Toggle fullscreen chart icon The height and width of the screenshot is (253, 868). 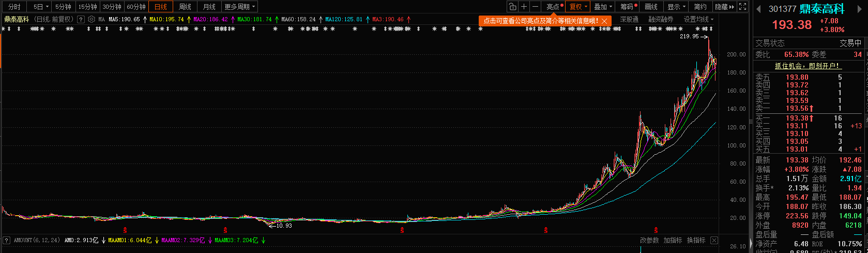[x=742, y=7]
